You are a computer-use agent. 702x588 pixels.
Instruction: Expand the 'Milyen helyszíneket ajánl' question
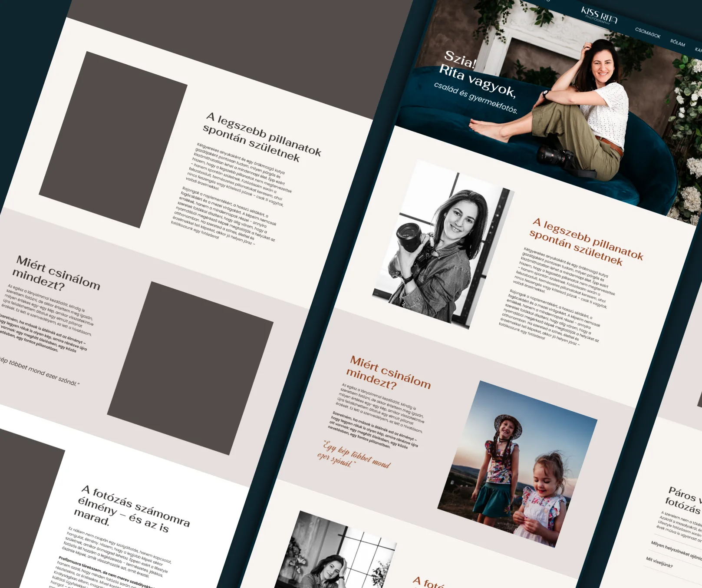pos(676,550)
